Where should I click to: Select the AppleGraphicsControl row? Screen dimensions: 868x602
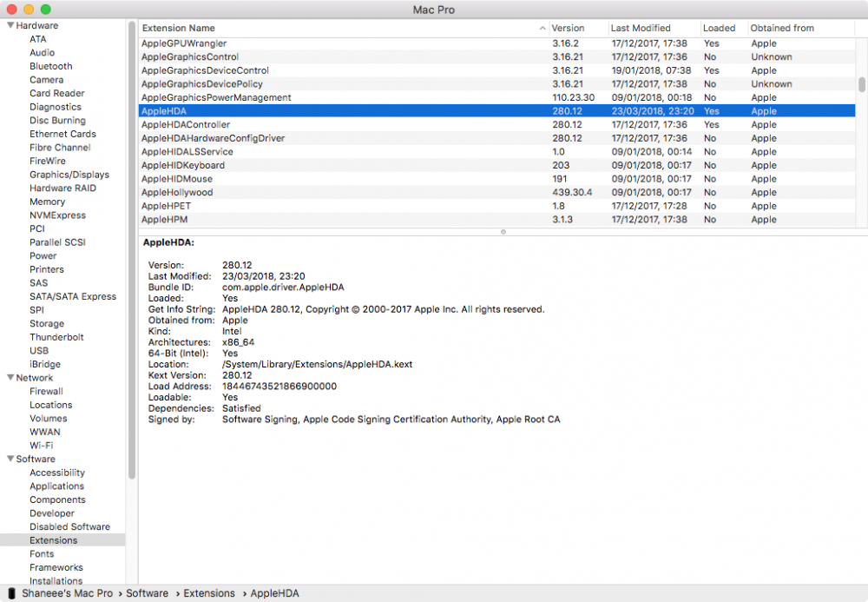tap(496, 57)
